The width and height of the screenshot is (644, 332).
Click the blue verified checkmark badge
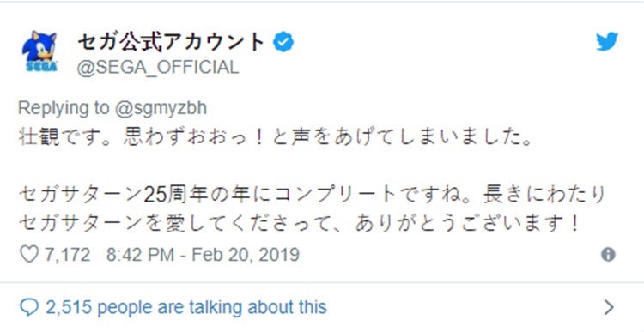pos(283,42)
